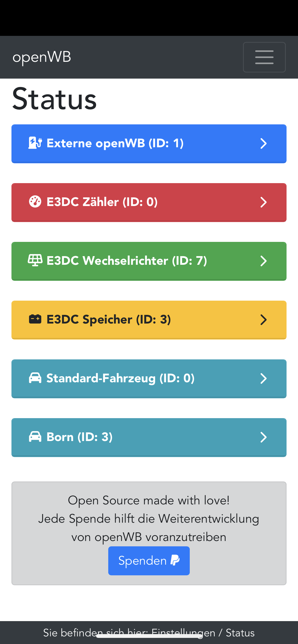Click the car icon beside Standard-Fahrzeug
The height and width of the screenshot is (644, 298).
pos(35,378)
